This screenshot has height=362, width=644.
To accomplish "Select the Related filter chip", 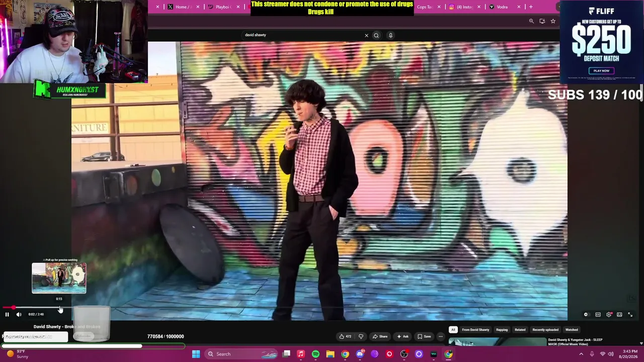I will (520, 330).
